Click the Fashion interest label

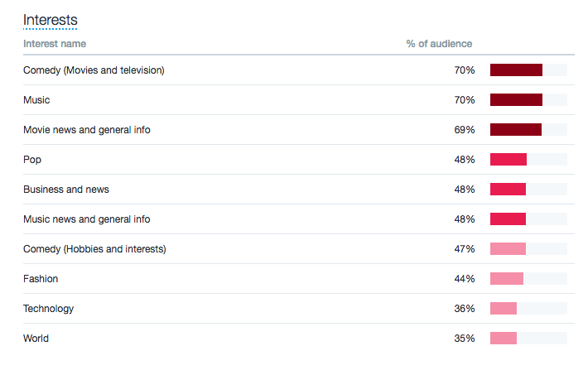41,279
